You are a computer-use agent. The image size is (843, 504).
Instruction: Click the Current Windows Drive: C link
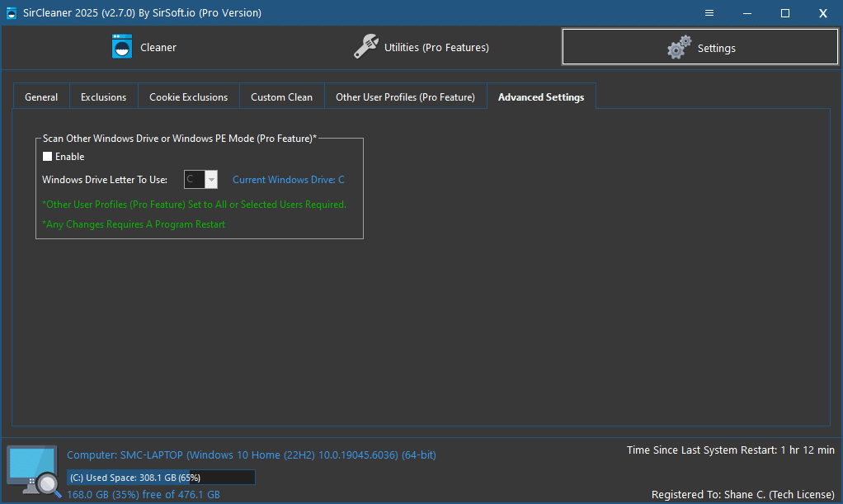tap(289, 180)
